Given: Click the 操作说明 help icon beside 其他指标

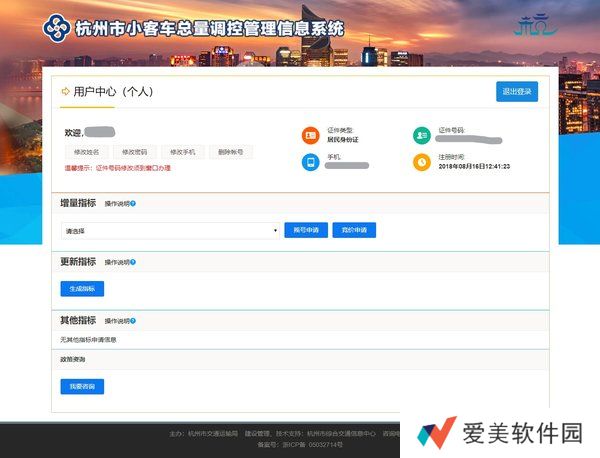Looking at the screenshot, I should click(x=133, y=321).
